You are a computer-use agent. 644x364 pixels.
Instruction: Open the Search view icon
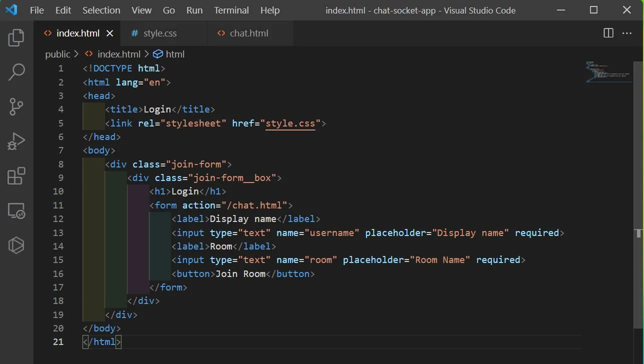click(16, 72)
